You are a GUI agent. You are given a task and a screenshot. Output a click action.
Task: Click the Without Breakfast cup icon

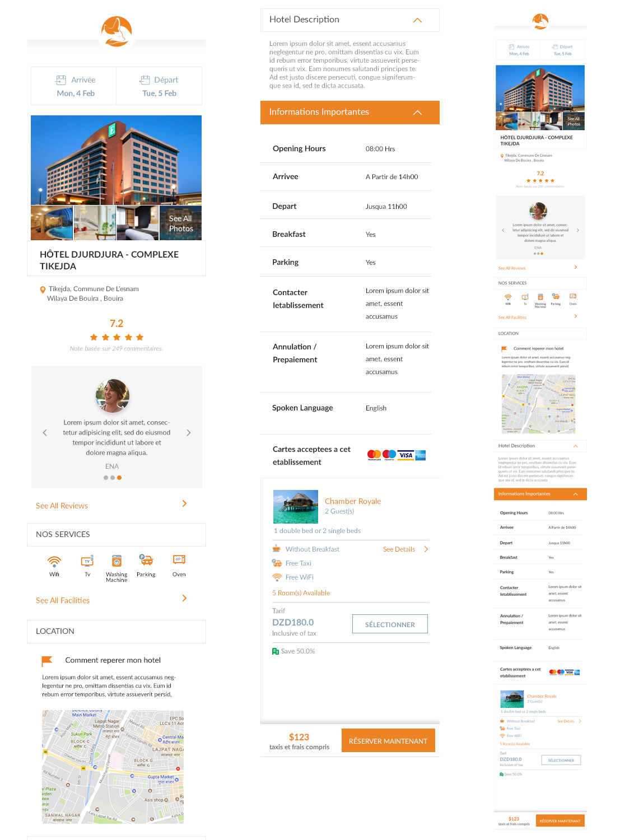tap(277, 549)
